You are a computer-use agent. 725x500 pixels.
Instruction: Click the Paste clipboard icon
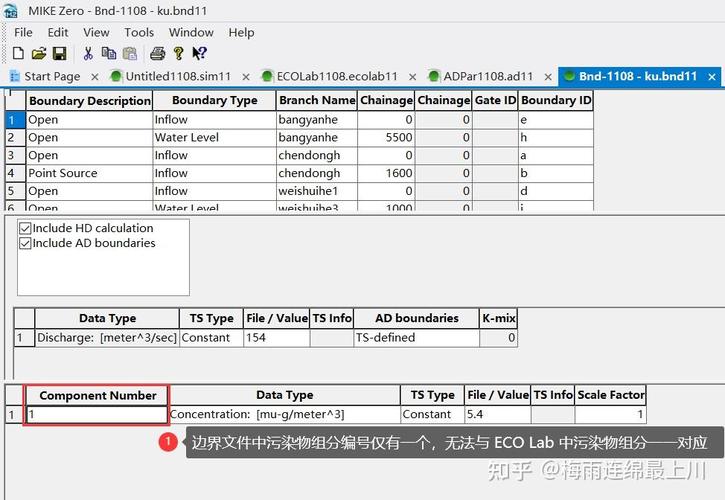pyautogui.click(x=128, y=53)
